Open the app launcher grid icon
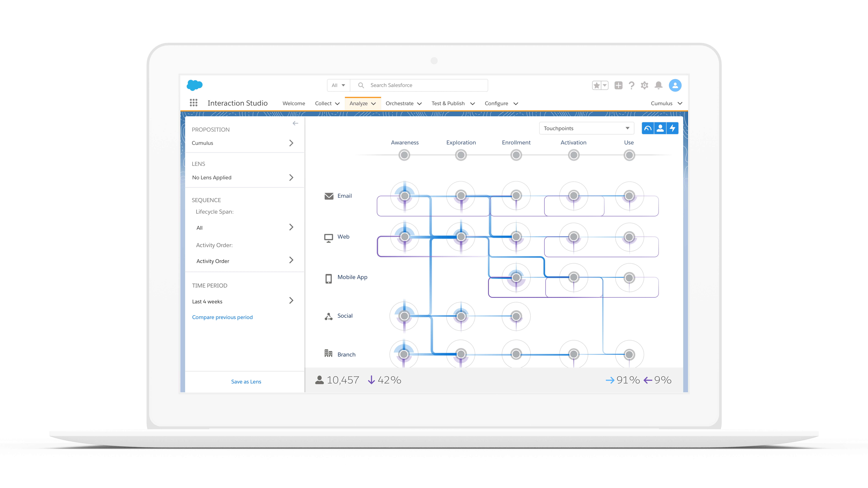This screenshot has width=868, height=488. (193, 103)
